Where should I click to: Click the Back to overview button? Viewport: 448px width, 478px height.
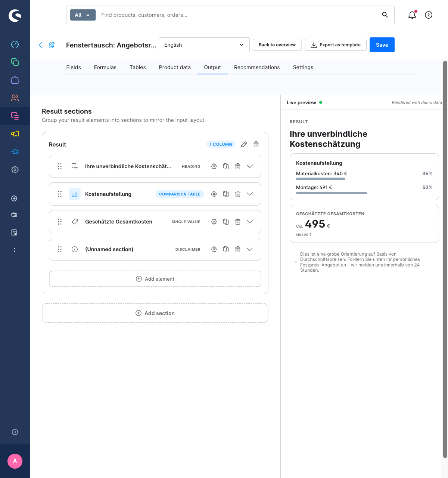point(277,45)
